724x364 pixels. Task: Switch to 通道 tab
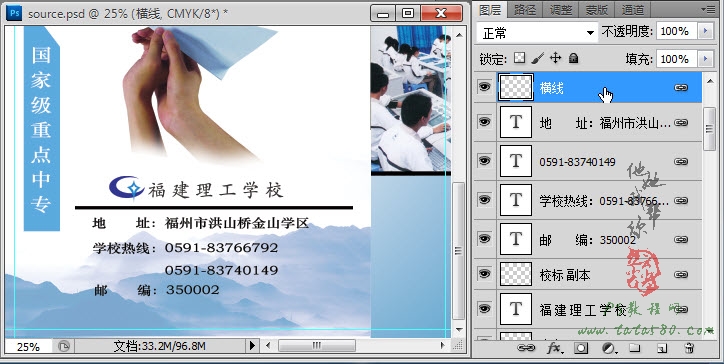tap(633, 10)
